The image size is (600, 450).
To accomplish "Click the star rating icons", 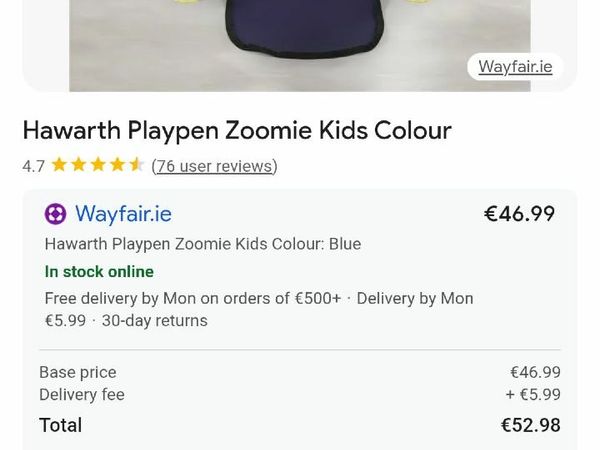I will click(x=98, y=166).
